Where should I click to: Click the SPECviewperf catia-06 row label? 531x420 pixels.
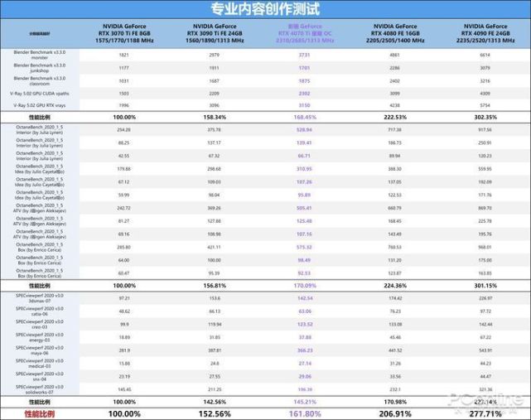pyautogui.click(x=40, y=311)
